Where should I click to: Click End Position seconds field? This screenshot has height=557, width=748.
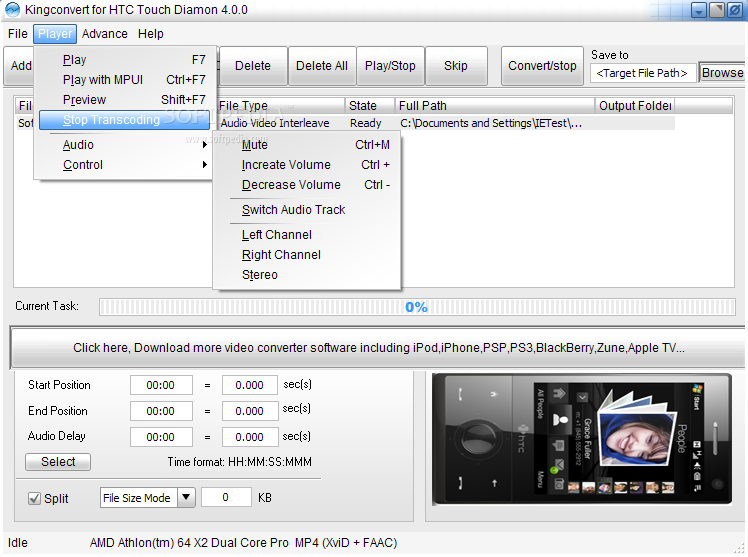tap(249, 411)
